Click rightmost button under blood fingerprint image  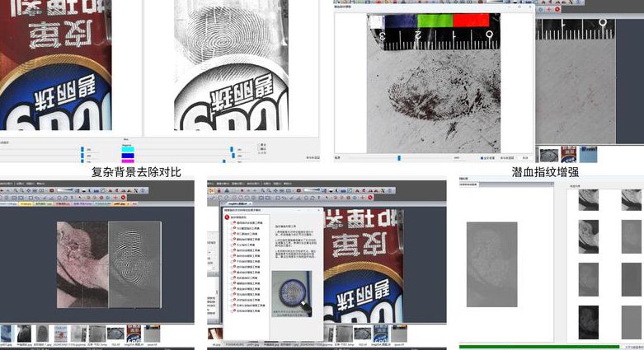pyautogui.click(x=524, y=158)
